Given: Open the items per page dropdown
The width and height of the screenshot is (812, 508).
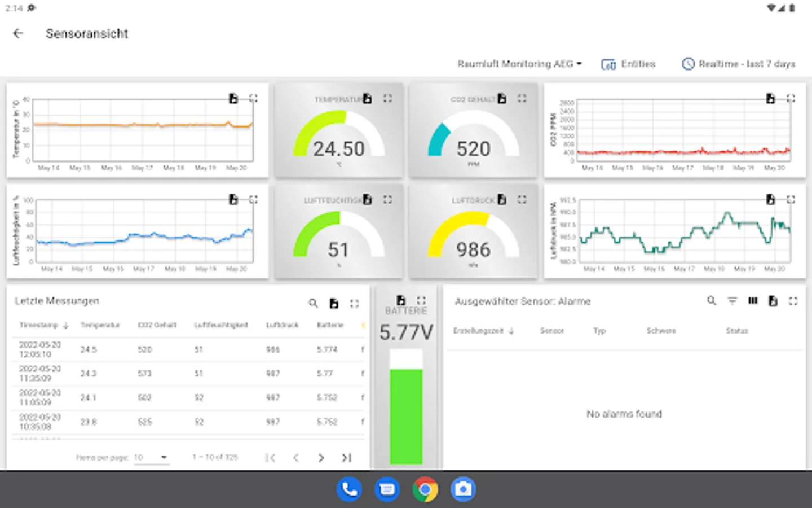Looking at the screenshot, I should [x=151, y=457].
